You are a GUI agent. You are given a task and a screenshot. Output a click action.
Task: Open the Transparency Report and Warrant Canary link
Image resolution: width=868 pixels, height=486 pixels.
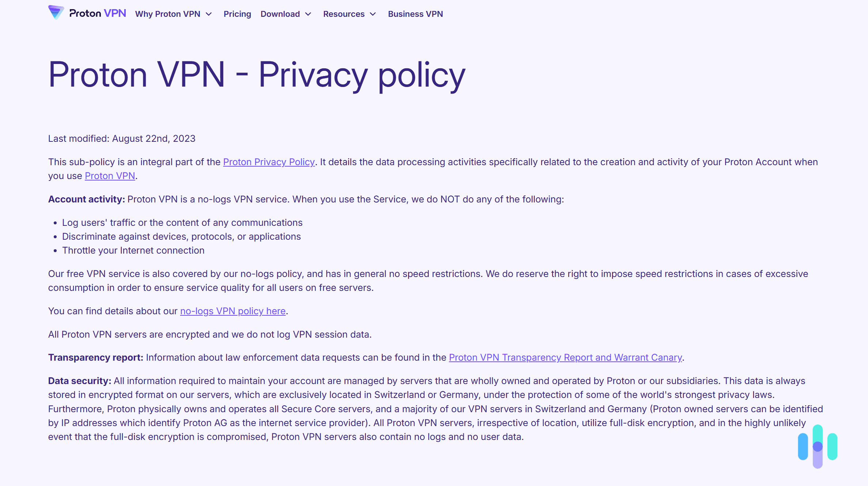click(x=565, y=357)
